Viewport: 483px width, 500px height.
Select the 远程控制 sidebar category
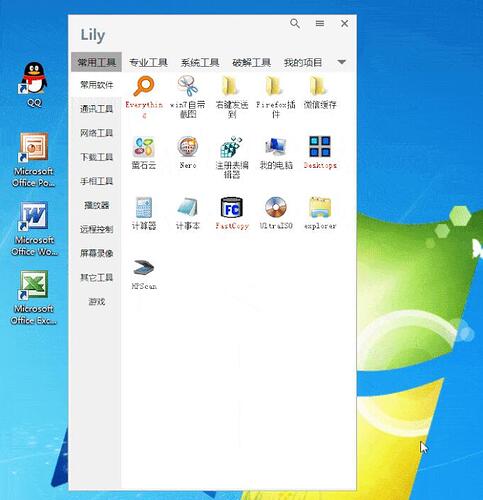(96, 229)
